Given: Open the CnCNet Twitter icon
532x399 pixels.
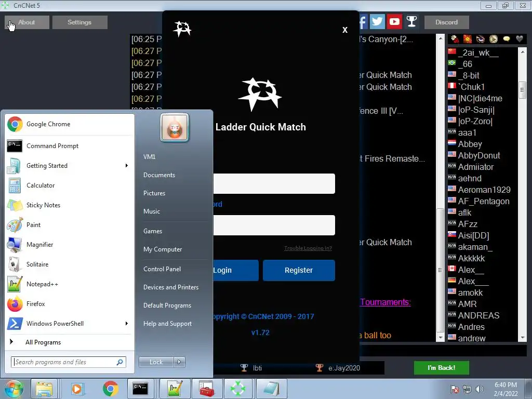Looking at the screenshot, I should [377, 22].
